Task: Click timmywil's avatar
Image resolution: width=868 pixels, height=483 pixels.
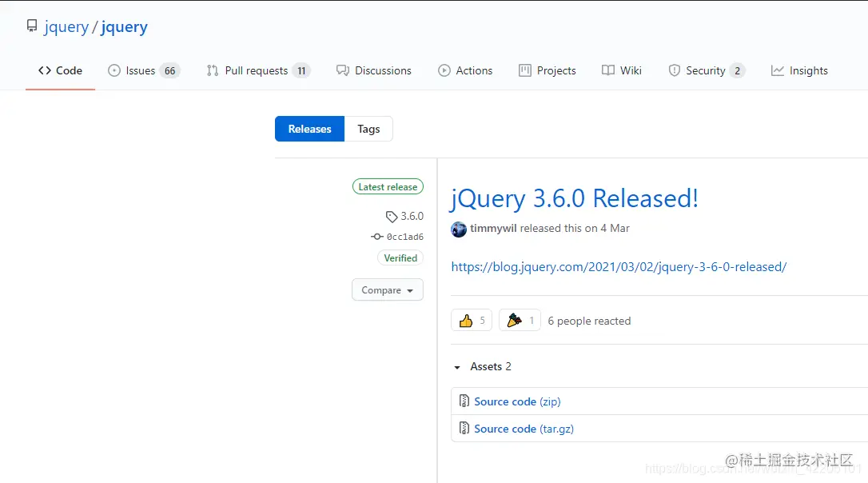Action: click(459, 229)
